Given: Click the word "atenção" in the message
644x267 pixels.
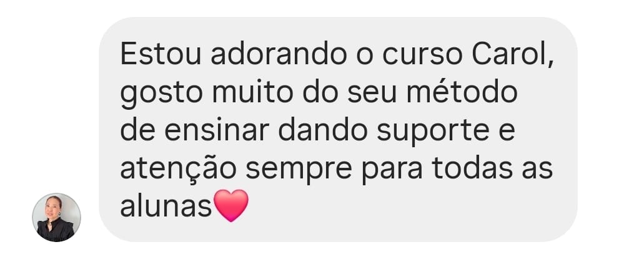Looking at the screenshot, I should click(178, 169).
